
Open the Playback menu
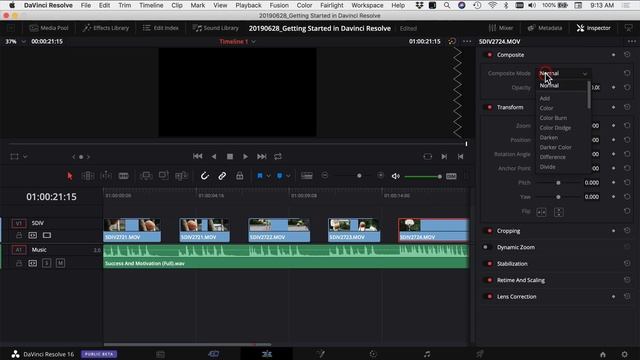tap(248, 5)
